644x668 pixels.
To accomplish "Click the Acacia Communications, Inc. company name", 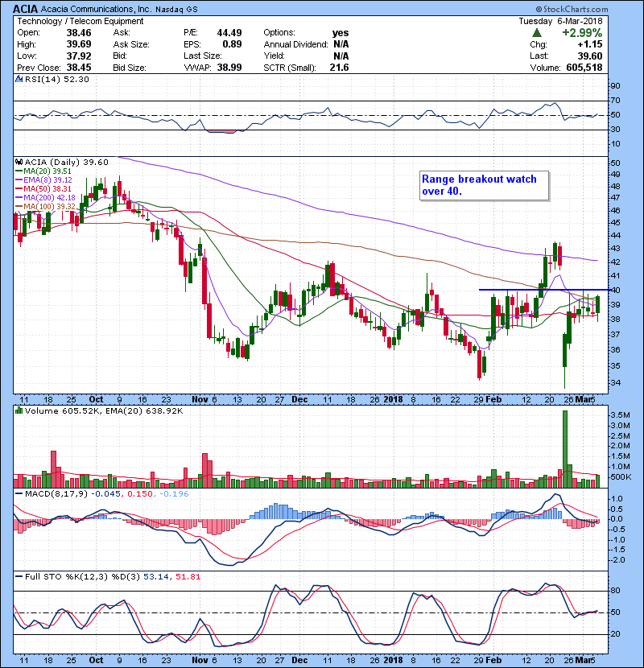I will (x=96, y=9).
